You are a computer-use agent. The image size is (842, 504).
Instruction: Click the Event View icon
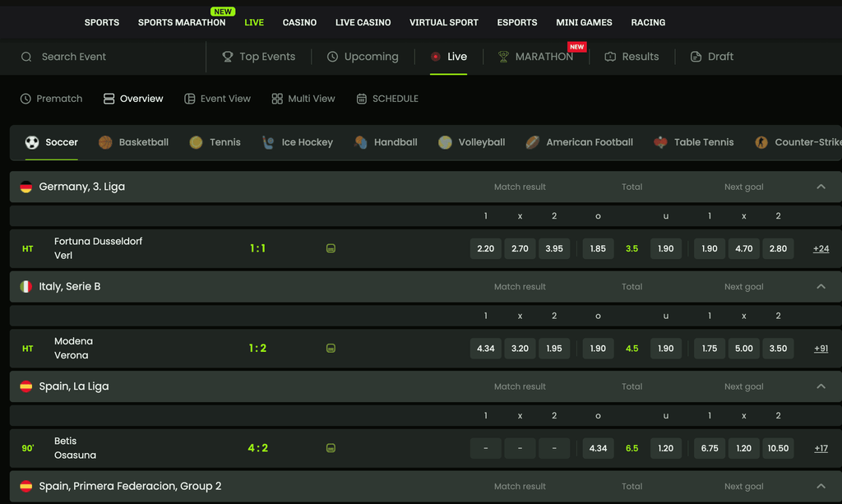[x=190, y=99]
